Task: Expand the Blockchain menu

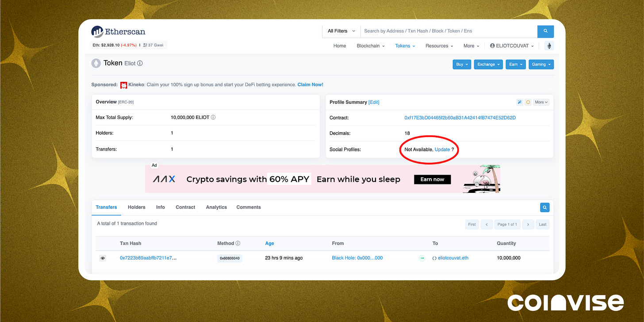Action: (371, 46)
